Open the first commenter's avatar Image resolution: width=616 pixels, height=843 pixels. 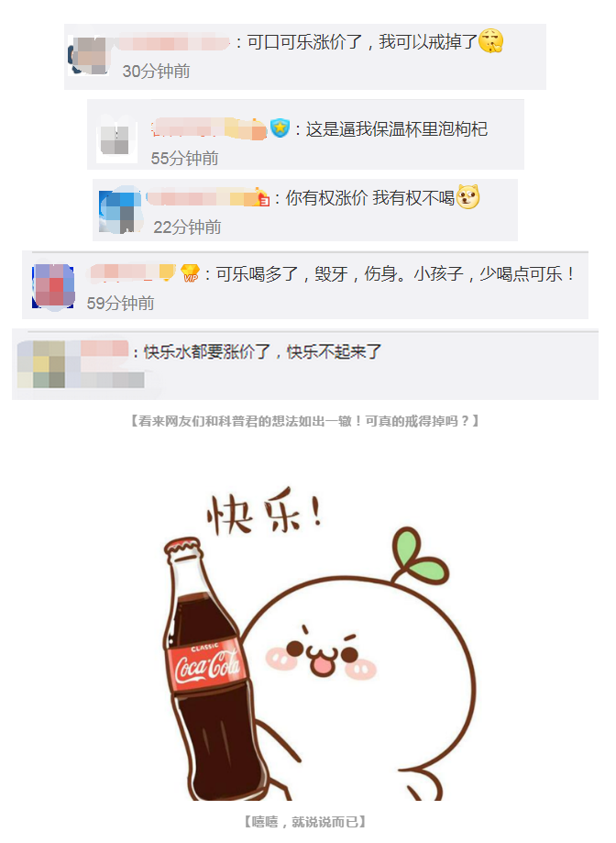[88, 56]
